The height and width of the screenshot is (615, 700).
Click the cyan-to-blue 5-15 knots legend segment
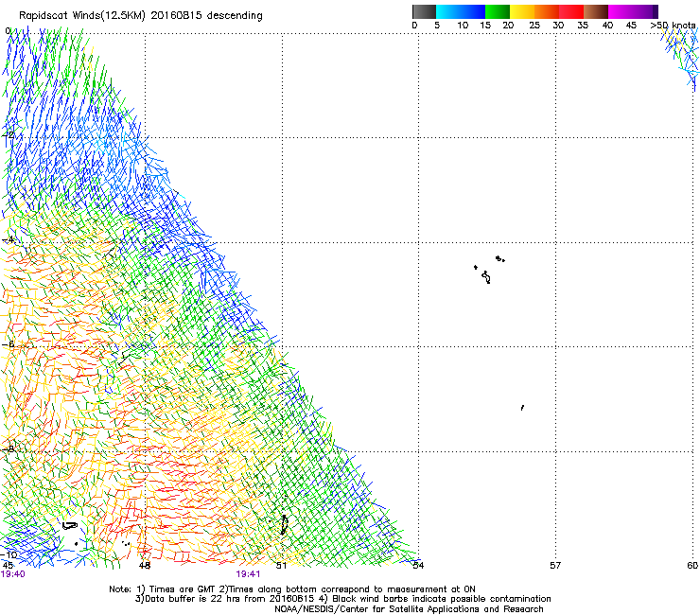click(x=461, y=11)
